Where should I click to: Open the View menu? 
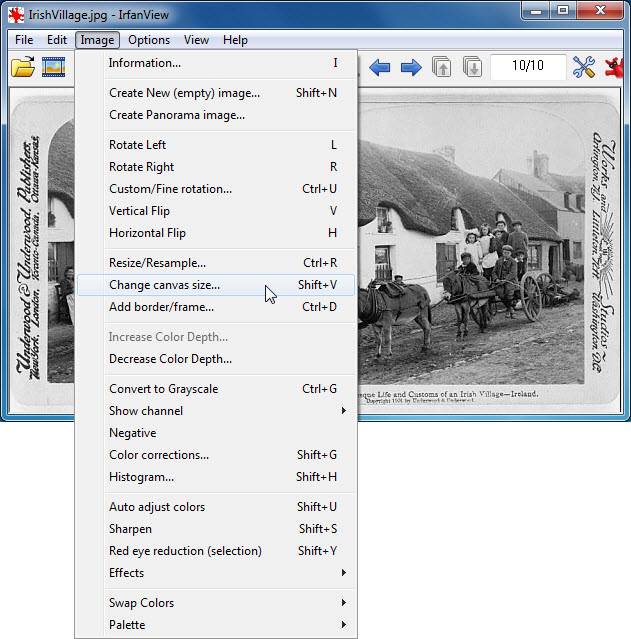196,40
